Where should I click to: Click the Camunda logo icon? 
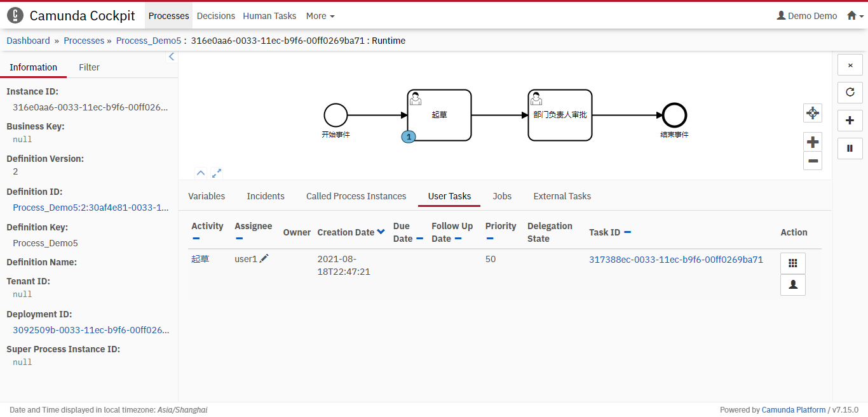coord(15,15)
